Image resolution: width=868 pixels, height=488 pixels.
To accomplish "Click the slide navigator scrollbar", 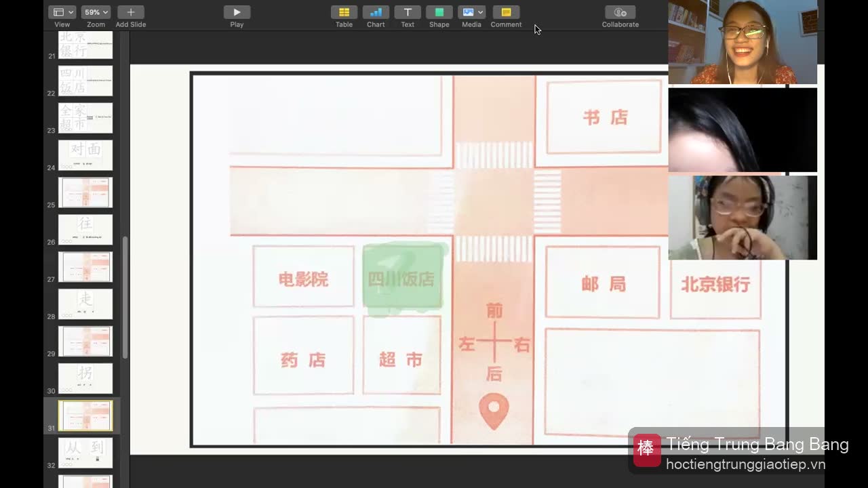I will pos(125,297).
